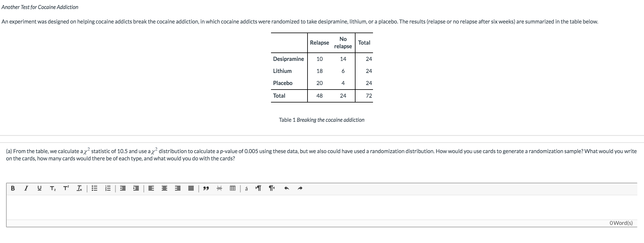644x243 pixels.
Task: Center-align the text
Action: [x=164, y=188]
